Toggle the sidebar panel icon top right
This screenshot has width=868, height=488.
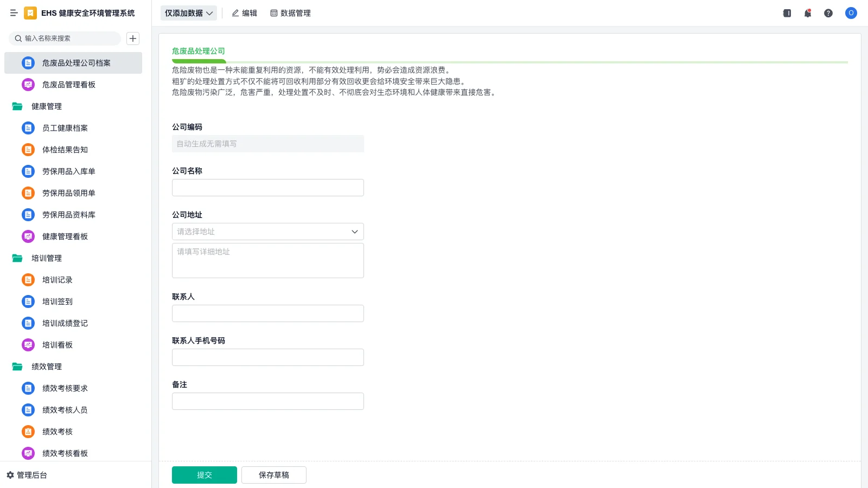coord(787,13)
